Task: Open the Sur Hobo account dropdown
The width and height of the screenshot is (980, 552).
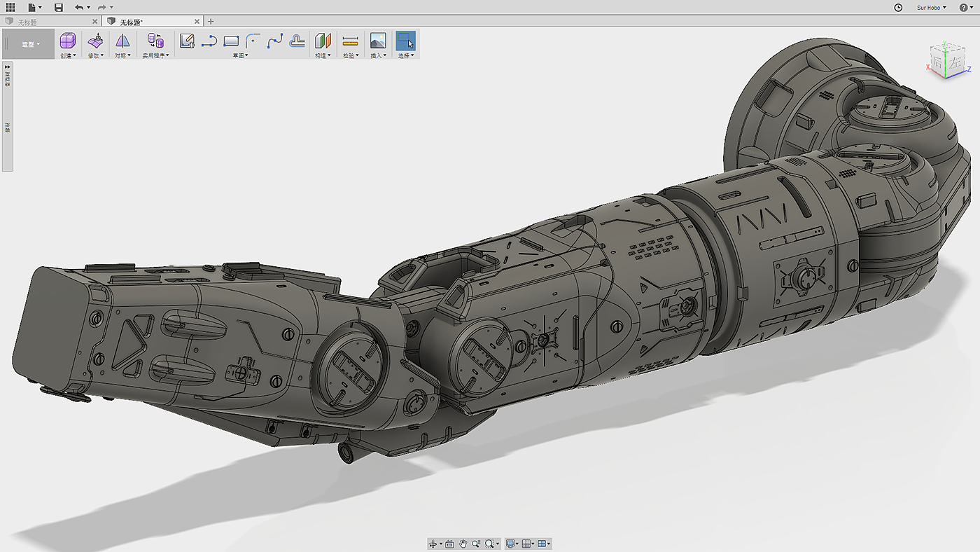Action: pyautogui.click(x=931, y=7)
